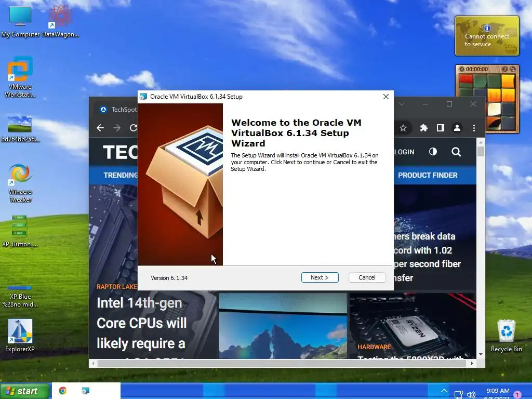Open Intel 14th-gen Core CPUs article
532x399 pixels.
[x=141, y=323]
